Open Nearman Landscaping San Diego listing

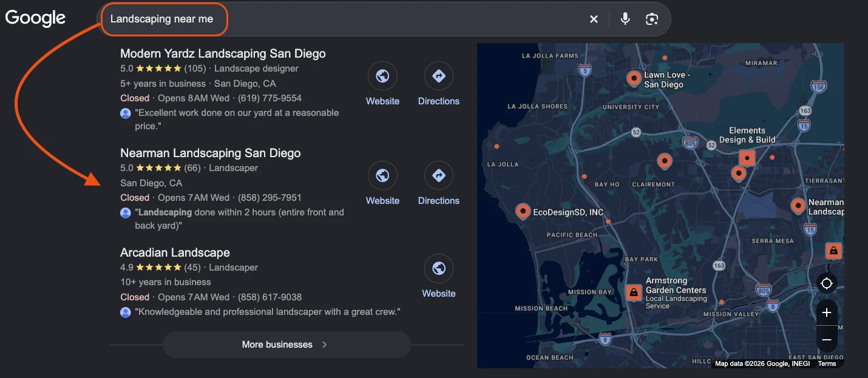click(211, 153)
